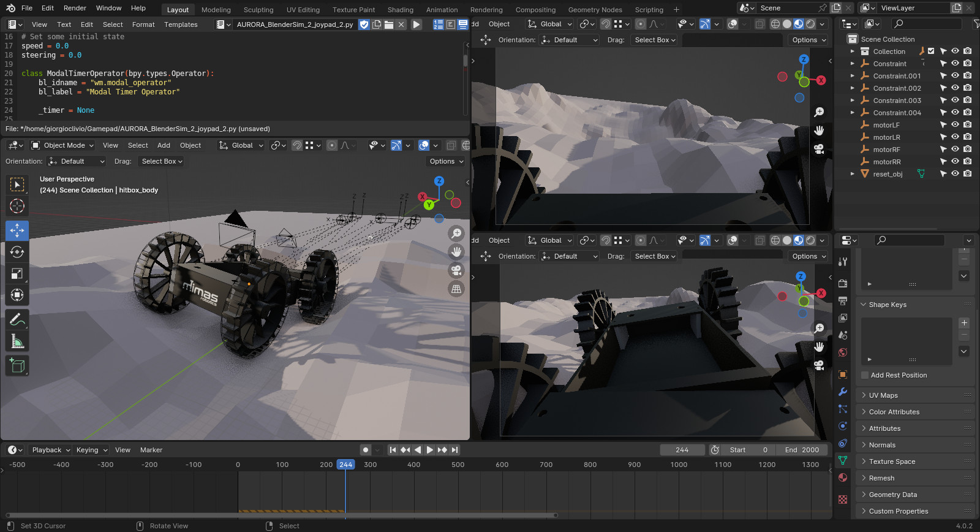
Task: Activate the Annotate pencil tool
Action: click(17, 319)
